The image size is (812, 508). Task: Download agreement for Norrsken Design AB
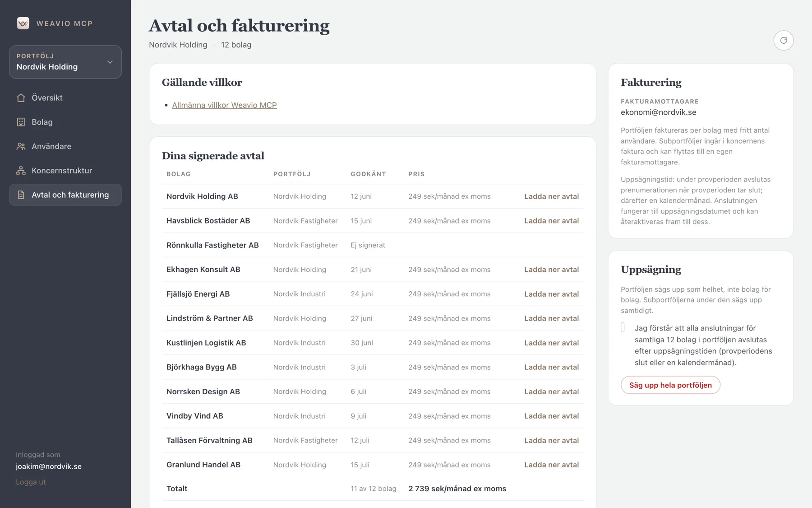coord(551,391)
